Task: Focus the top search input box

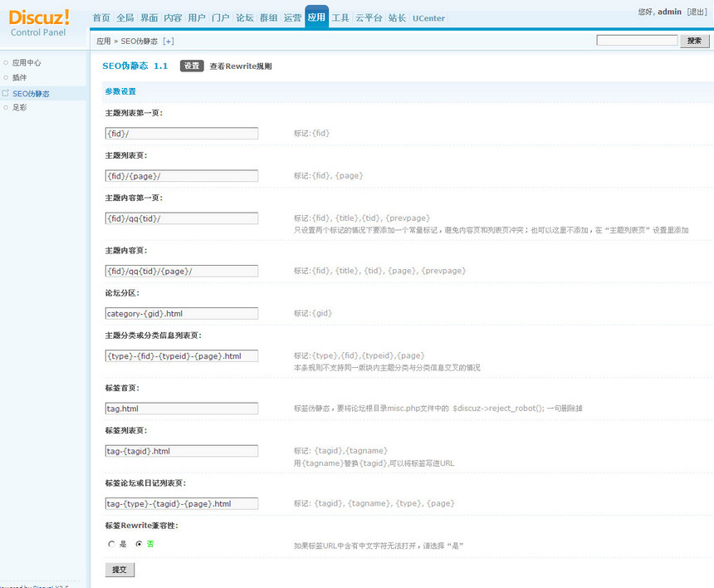Action: click(637, 41)
